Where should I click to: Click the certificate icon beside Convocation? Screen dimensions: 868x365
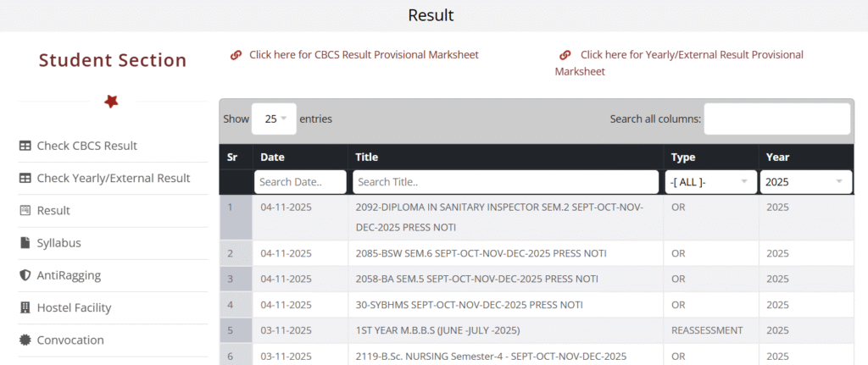click(25, 340)
